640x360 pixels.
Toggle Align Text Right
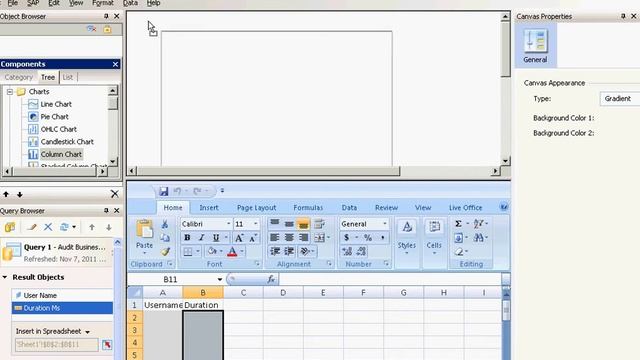click(303, 238)
